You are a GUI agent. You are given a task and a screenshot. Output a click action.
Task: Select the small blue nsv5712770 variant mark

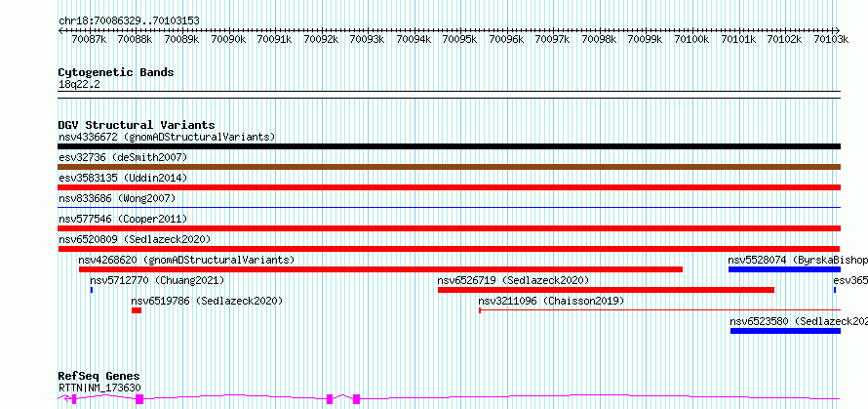(x=92, y=290)
